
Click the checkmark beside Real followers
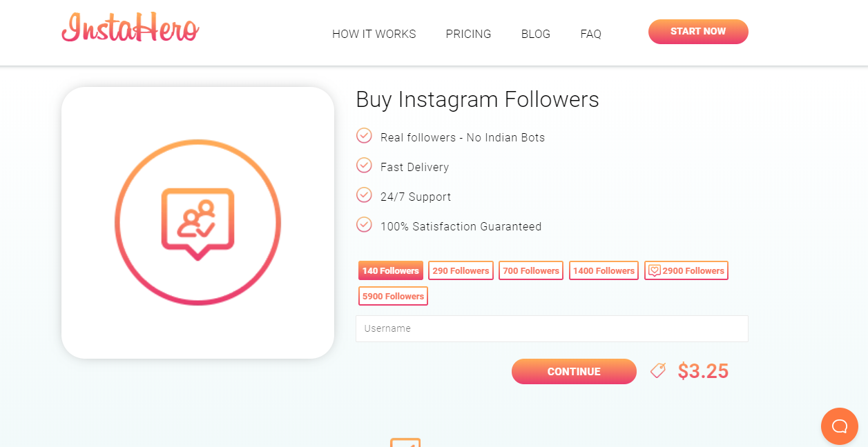(x=364, y=136)
